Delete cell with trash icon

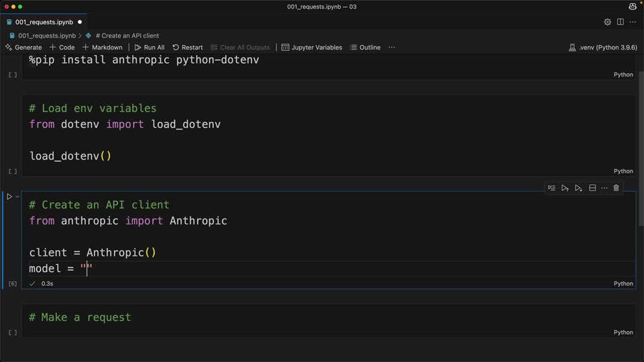click(x=616, y=188)
